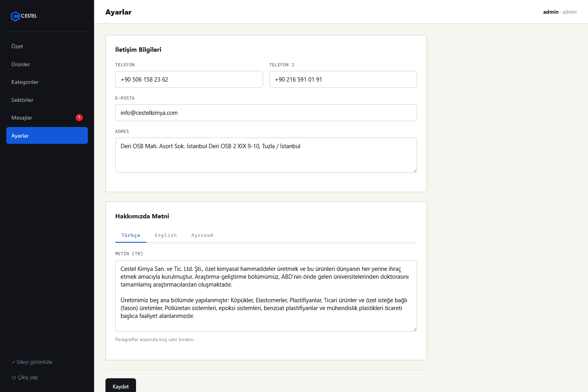Click the red Mesajlar notification badge

point(79,118)
